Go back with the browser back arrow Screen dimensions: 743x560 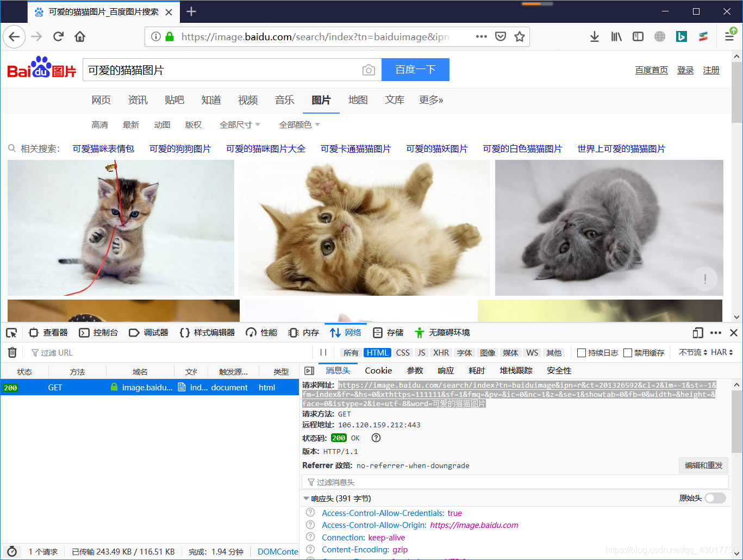[14, 36]
